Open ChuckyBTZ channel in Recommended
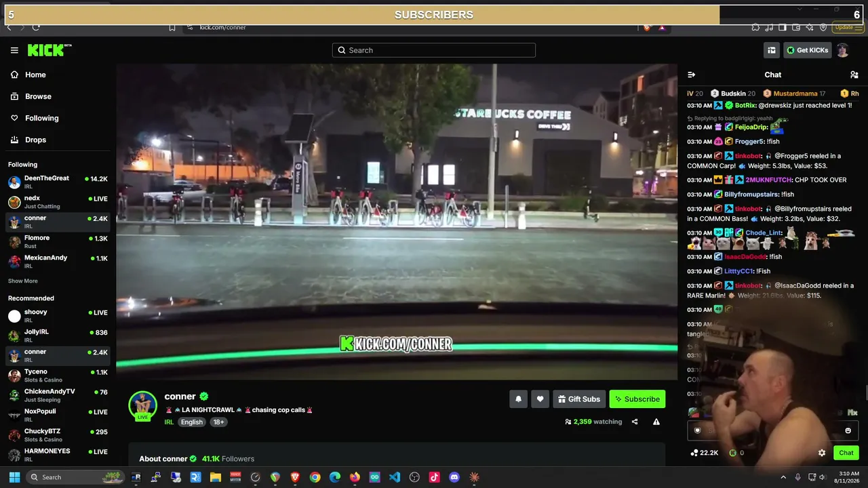Viewport: 868px width, 488px height. (x=57, y=435)
